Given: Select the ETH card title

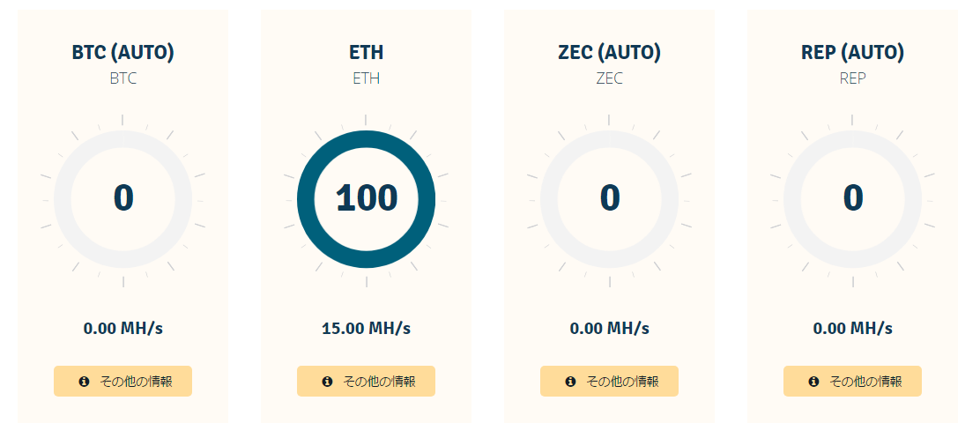Looking at the screenshot, I should (x=367, y=53).
